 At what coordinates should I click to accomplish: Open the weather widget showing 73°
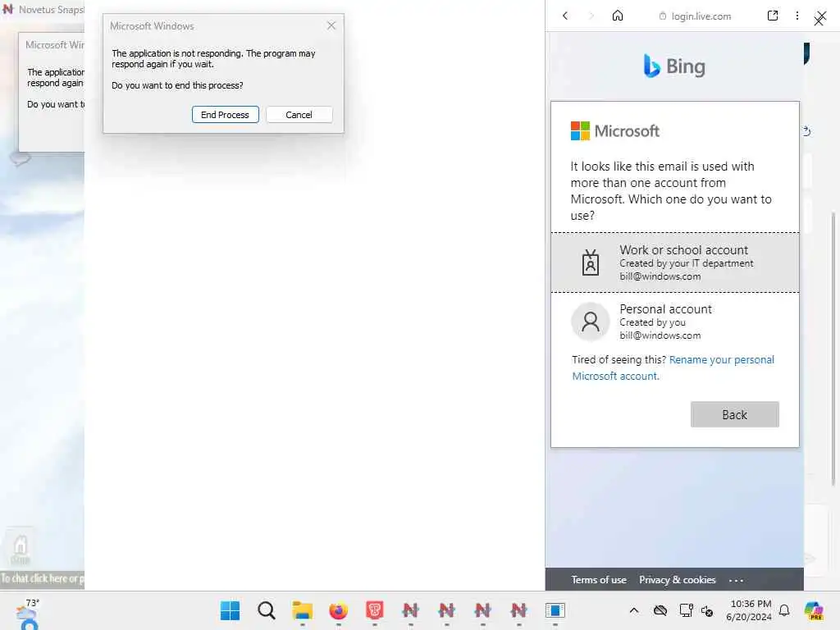click(x=27, y=614)
